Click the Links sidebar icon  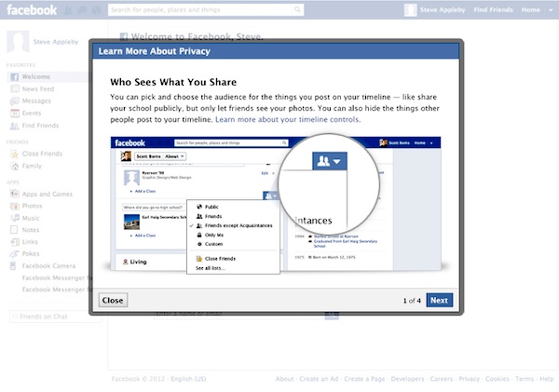(15, 242)
